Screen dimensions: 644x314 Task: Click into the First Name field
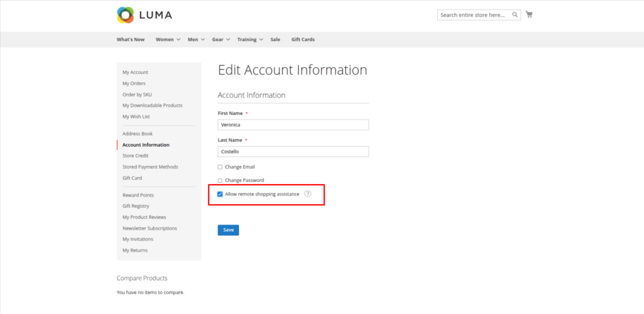click(x=293, y=125)
